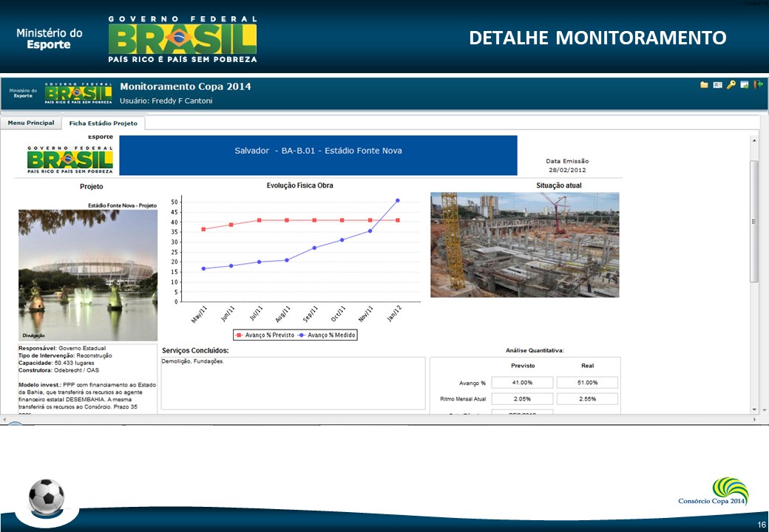Image resolution: width=769 pixels, height=532 pixels.
Task: Click the Ritmo Mensal Real field 2.55%
Action: (588, 399)
